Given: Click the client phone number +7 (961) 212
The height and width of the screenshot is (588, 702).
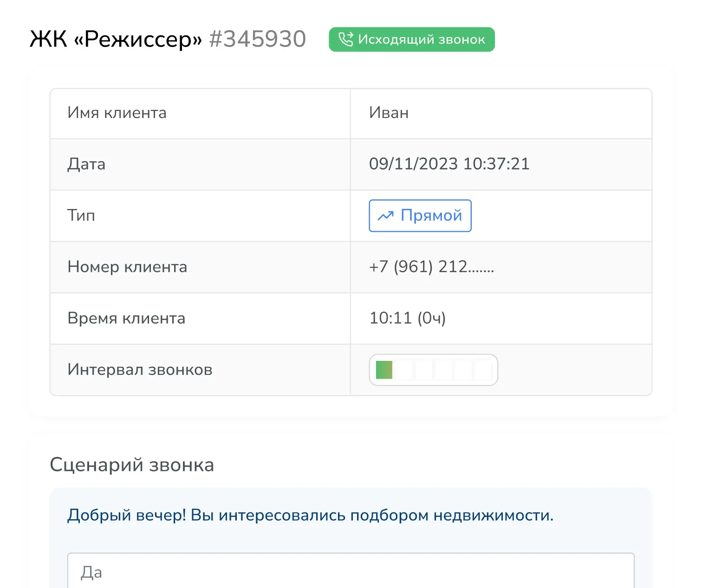Looking at the screenshot, I should pyautogui.click(x=431, y=267).
